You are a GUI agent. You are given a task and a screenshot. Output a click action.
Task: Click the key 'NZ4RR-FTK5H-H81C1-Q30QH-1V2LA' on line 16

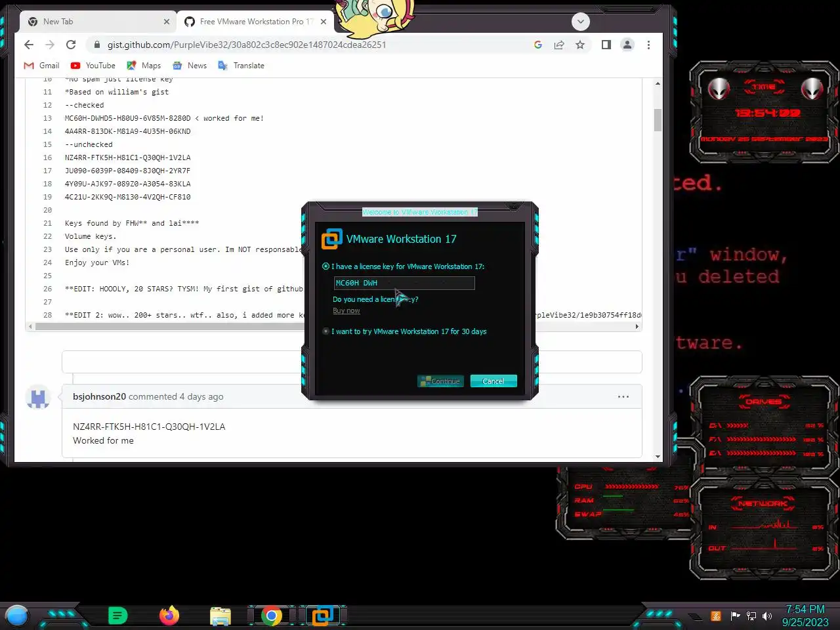[x=127, y=157]
